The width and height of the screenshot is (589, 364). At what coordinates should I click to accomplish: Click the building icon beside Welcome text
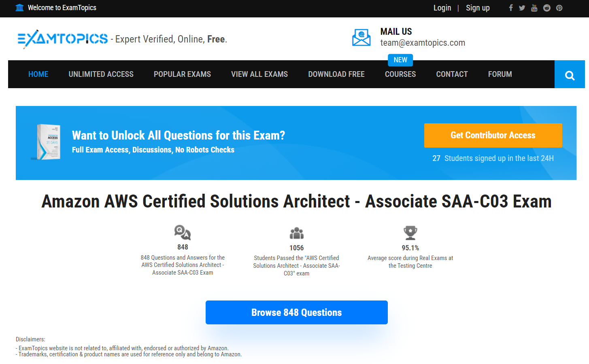pyautogui.click(x=19, y=8)
